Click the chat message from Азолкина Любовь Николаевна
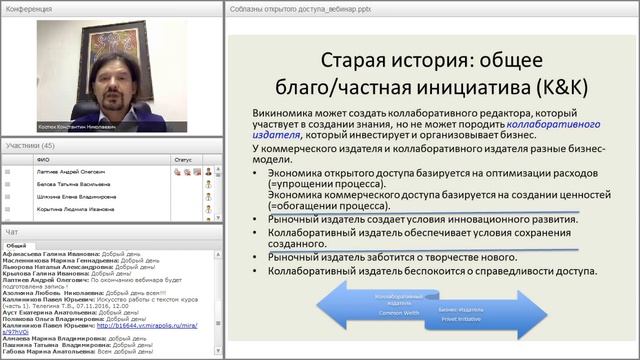Image resolution: width=640 pixels, height=360 pixels. [x=84, y=293]
